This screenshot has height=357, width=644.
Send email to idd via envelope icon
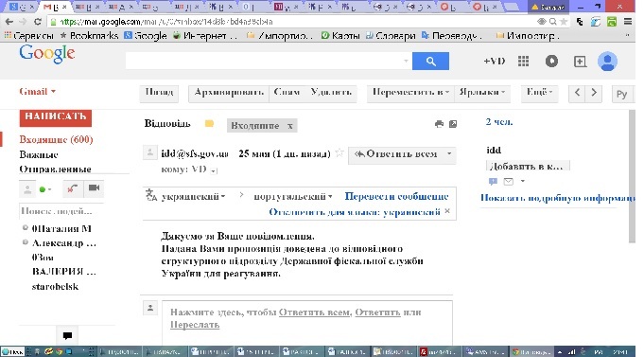click(x=509, y=181)
